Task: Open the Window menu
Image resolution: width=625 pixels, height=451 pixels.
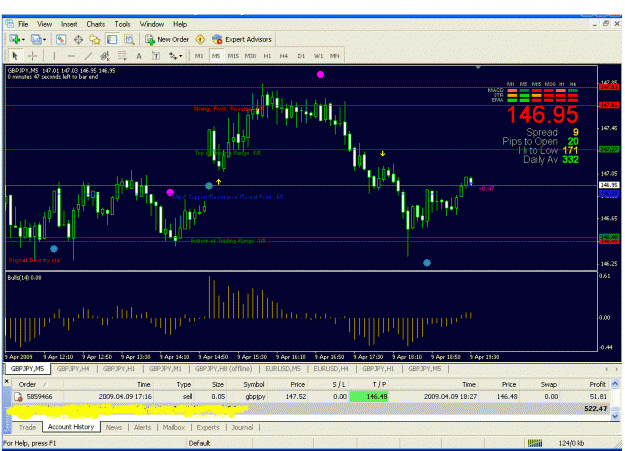Action: click(152, 24)
